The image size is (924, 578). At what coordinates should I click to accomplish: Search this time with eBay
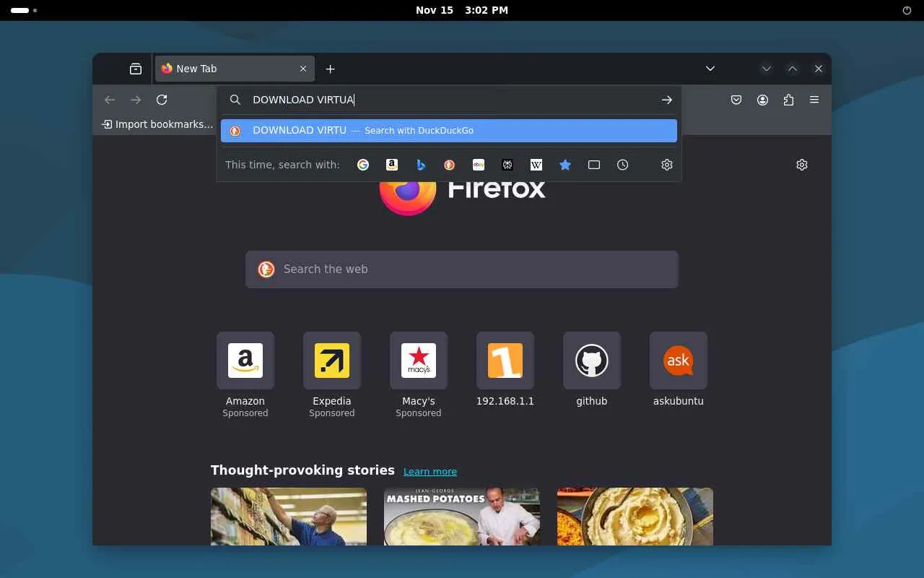pyautogui.click(x=479, y=165)
